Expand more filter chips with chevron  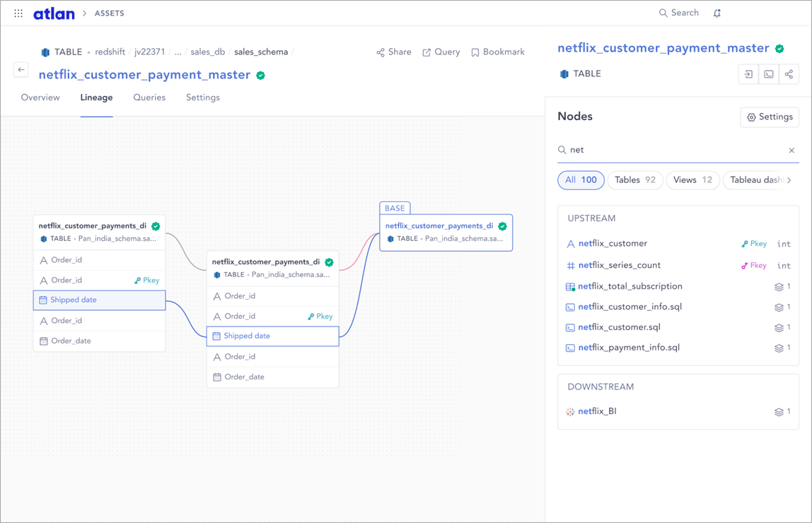tap(789, 180)
